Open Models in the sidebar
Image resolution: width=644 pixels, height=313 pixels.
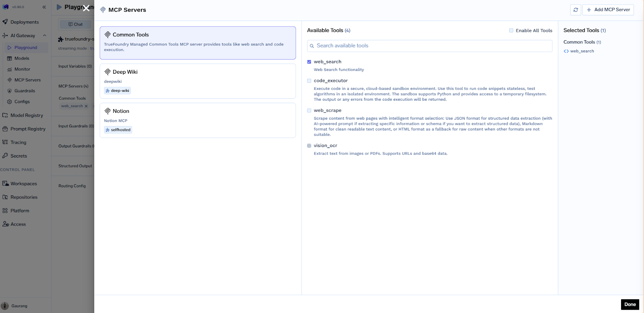[x=22, y=58]
